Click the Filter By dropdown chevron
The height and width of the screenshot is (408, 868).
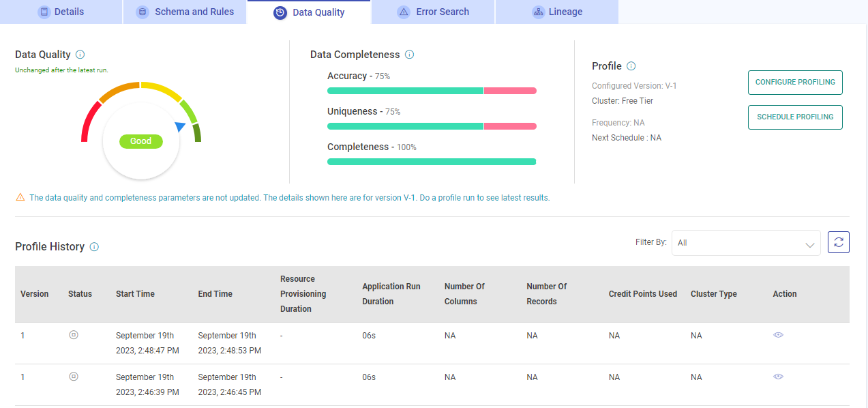point(809,244)
